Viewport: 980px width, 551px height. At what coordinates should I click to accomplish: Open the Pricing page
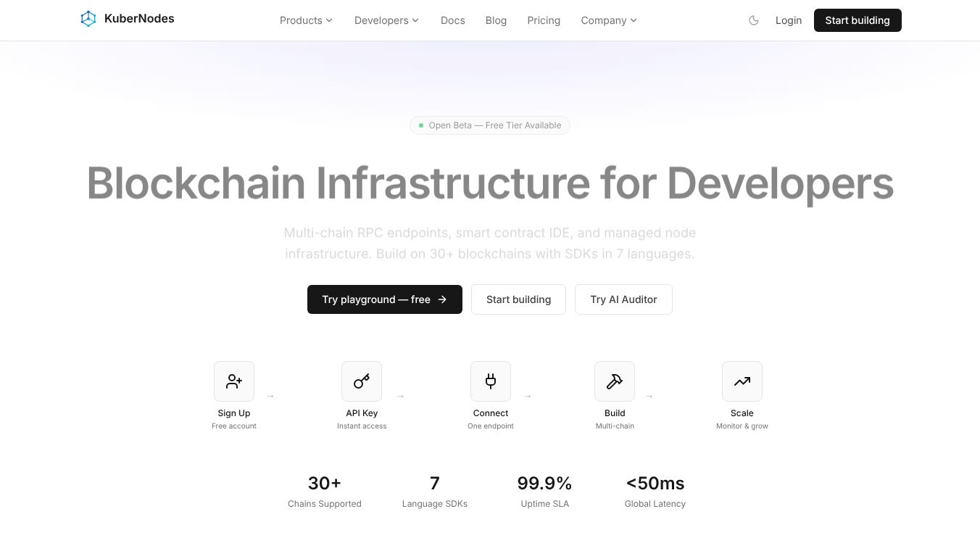(544, 20)
